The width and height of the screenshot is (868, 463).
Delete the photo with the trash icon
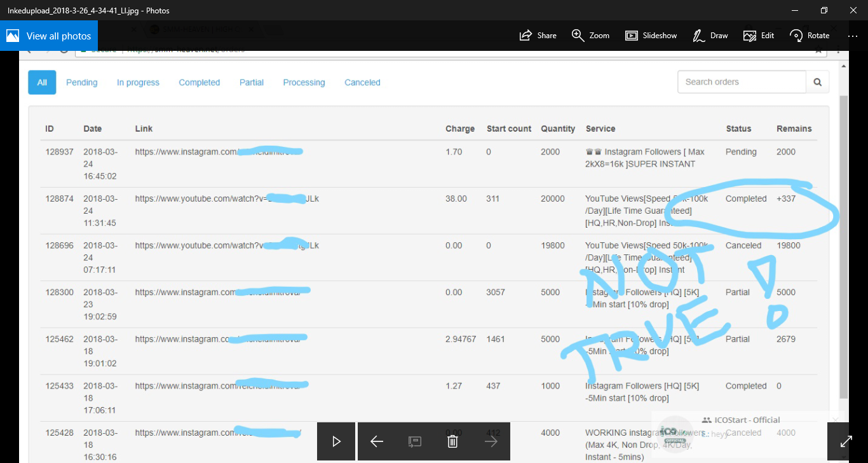(452, 441)
